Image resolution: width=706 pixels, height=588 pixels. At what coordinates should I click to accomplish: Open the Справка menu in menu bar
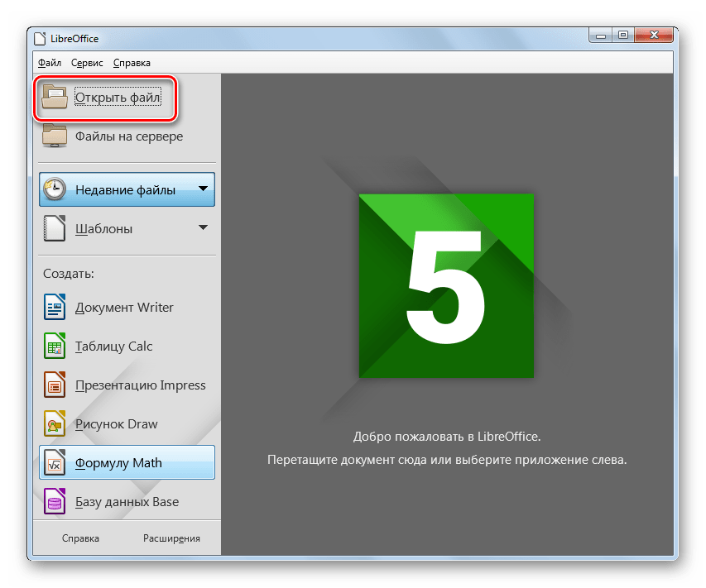tap(132, 62)
